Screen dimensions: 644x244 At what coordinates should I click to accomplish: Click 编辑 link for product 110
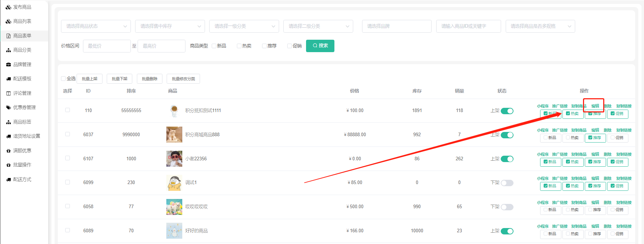(x=595, y=106)
